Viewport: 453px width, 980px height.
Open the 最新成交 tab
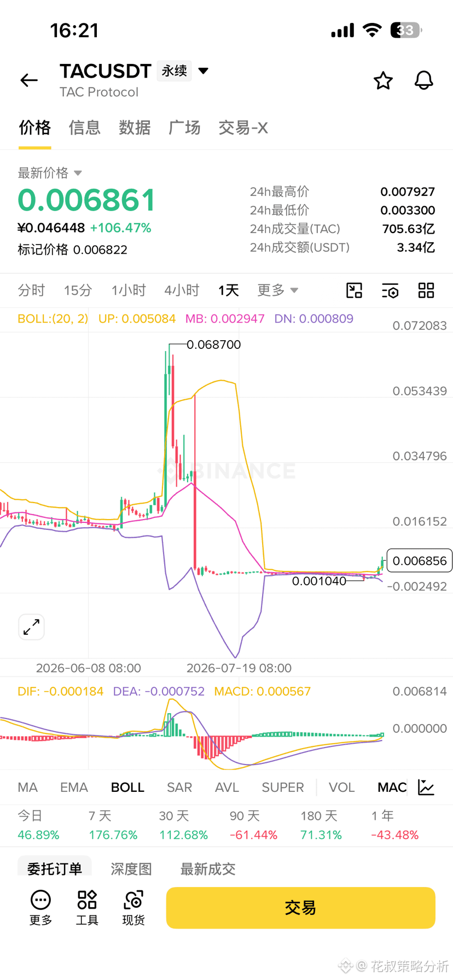click(208, 868)
